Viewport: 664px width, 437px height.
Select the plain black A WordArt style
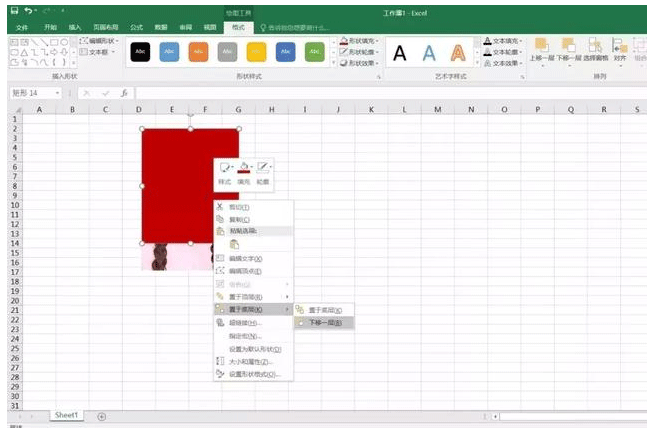pos(399,53)
